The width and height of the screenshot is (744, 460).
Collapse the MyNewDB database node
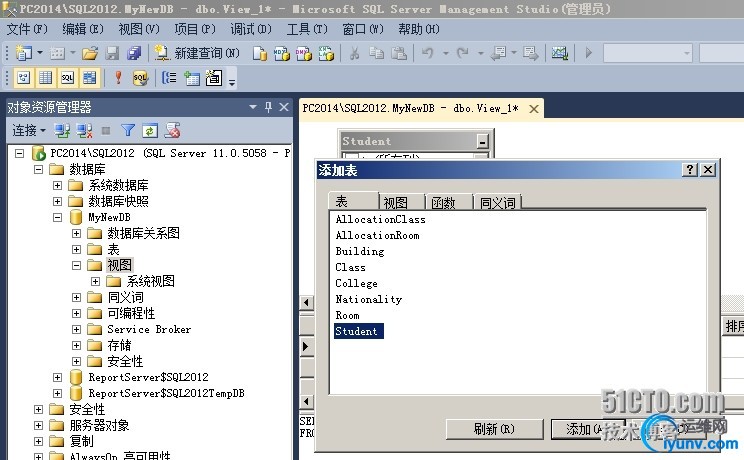tap(57, 217)
